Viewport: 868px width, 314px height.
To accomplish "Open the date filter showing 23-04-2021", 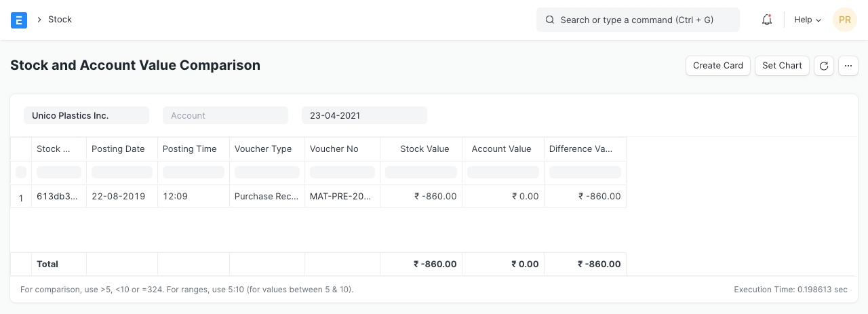I will click(x=364, y=115).
